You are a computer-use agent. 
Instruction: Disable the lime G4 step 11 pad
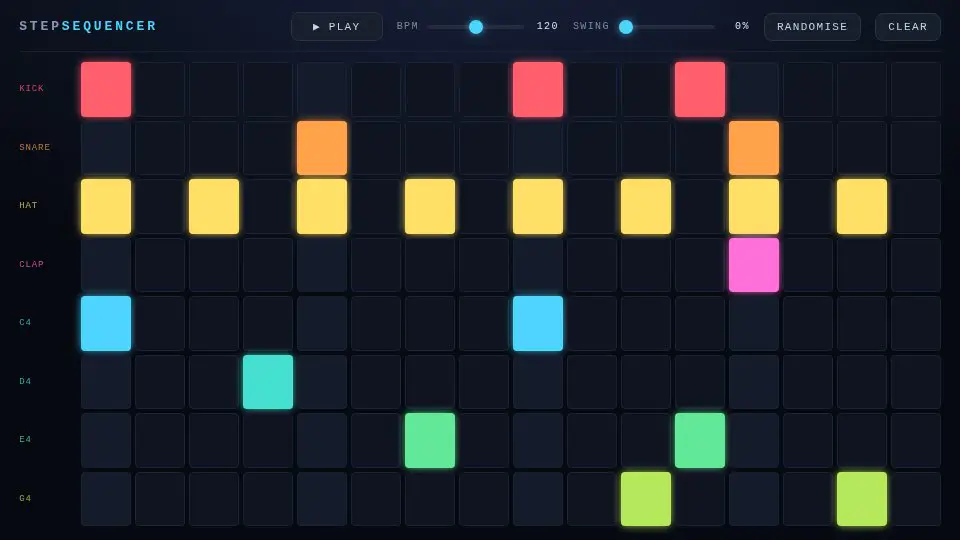click(646, 499)
